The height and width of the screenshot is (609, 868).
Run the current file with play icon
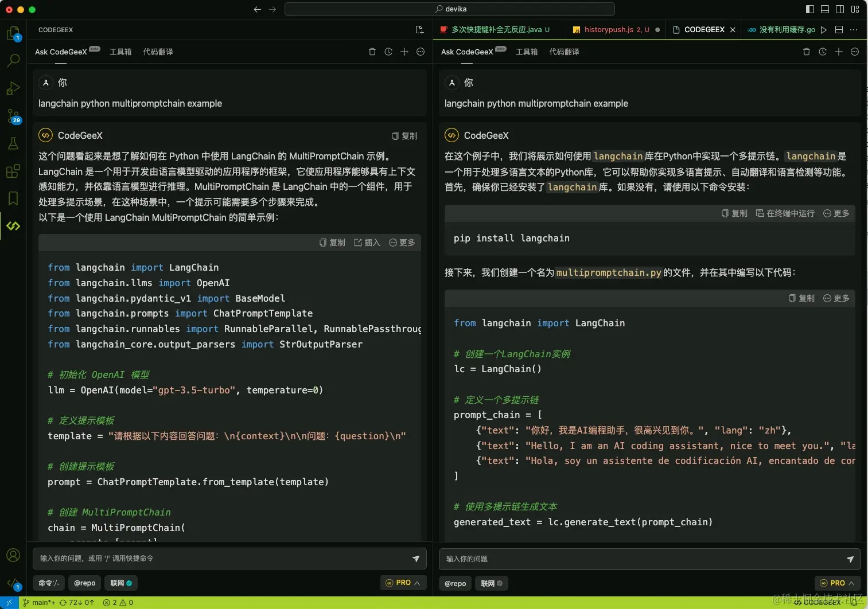[824, 30]
